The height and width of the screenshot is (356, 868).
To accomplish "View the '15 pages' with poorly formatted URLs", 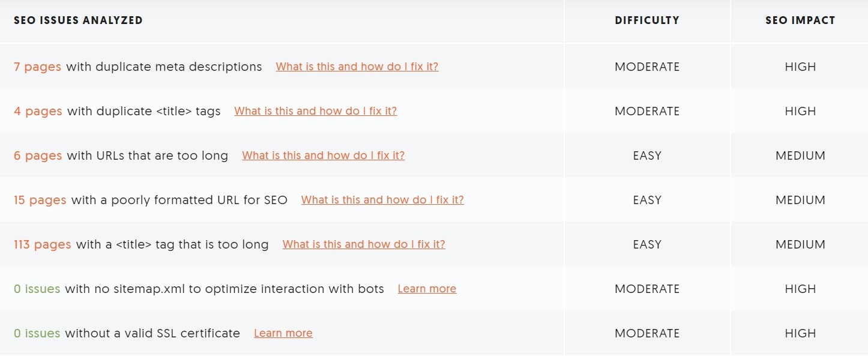I will 40,200.
